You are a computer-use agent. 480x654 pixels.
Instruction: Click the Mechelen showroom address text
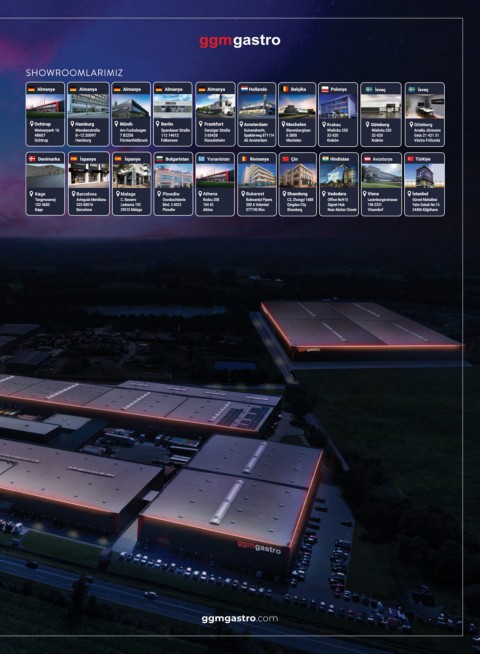298,135
